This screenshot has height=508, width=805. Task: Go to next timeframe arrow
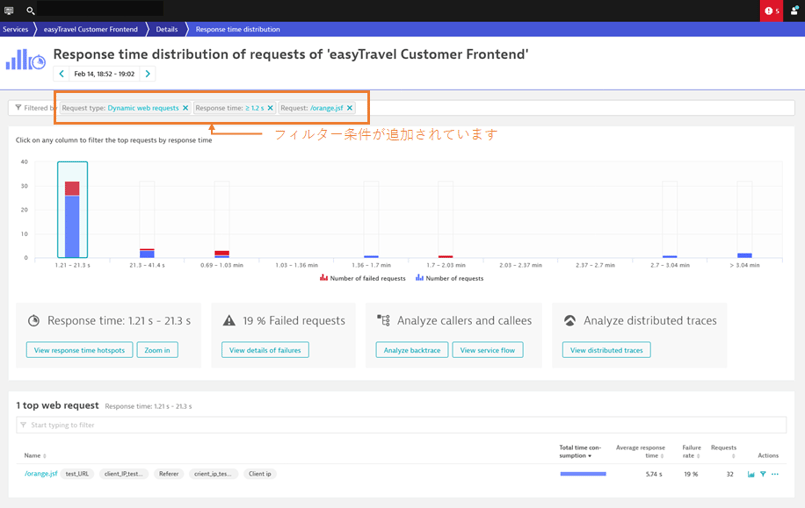pyautogui.click(x=148, y=73)
